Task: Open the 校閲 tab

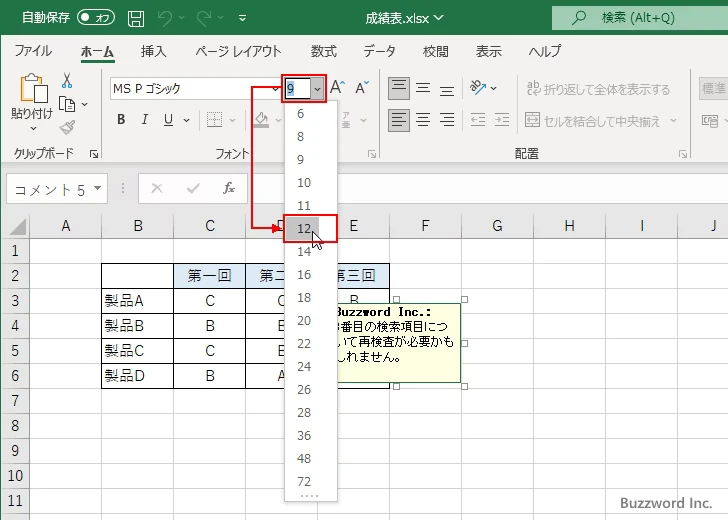Action: tap(436, 51)
